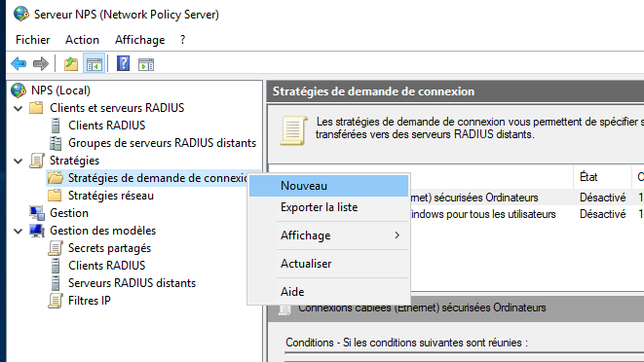644x362 pixels.
Task: Click the scroll icon in the description panel
Action: point(293,131)
